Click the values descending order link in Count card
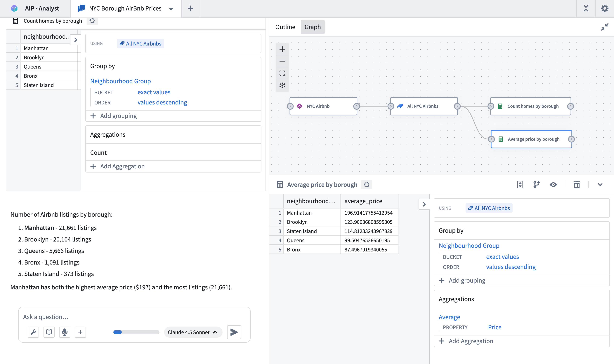614x364 pixels. click(162, 103)
